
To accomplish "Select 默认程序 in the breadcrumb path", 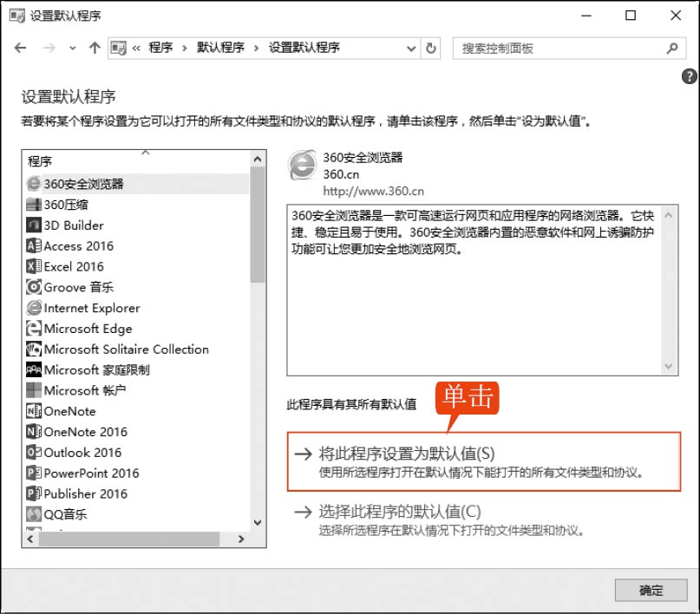I will 220,48.
